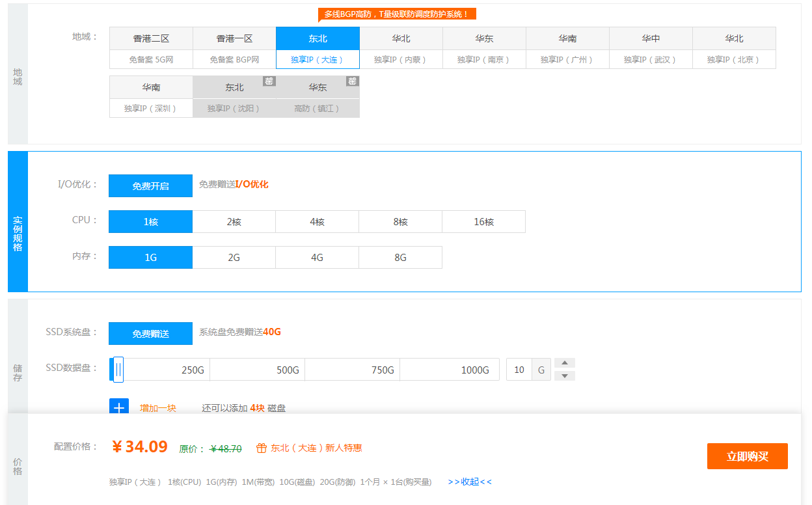This screenshot has height=505, width=812.
Task: Click the 增加一块 add-disk text
Action: point(157,409)
